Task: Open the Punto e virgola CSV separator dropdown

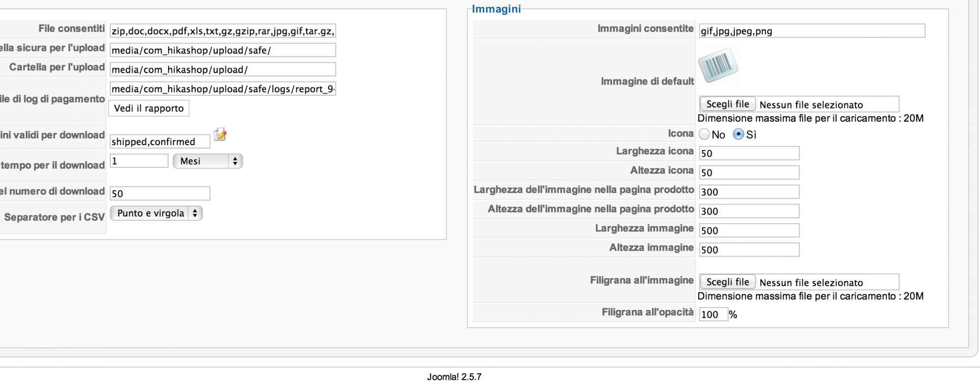Action: click(156, 213)
